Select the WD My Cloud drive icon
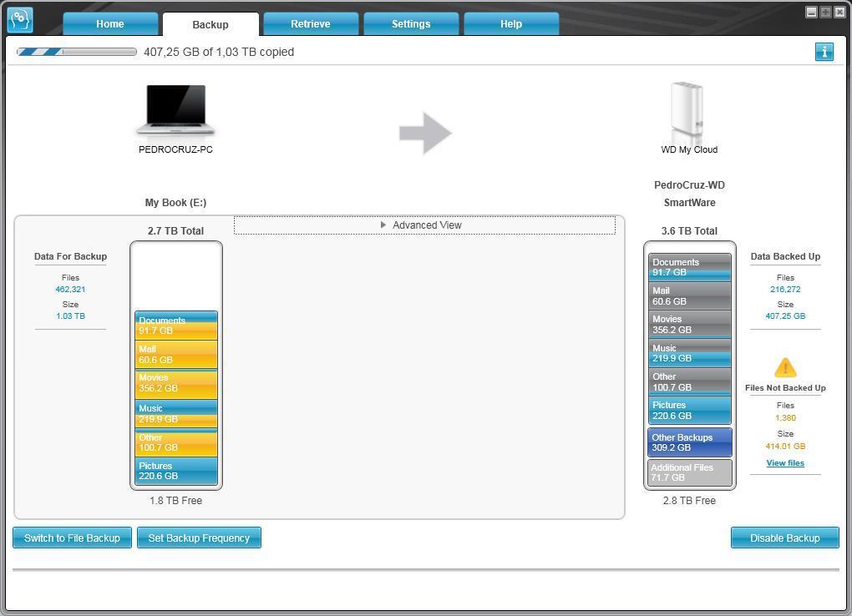The image size is (852, 616). pyautogui.click(x=687, y=112)
